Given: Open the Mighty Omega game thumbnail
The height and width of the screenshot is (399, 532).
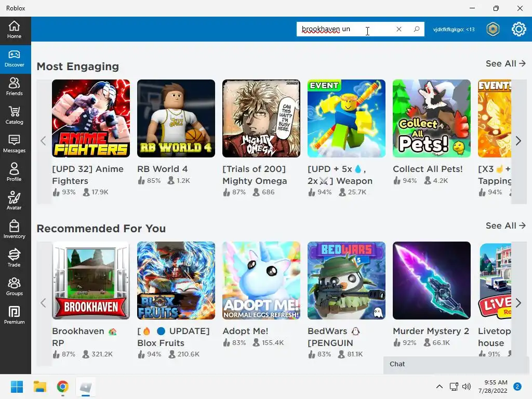Looking at the screenshot, I should (x=261, y=118).
